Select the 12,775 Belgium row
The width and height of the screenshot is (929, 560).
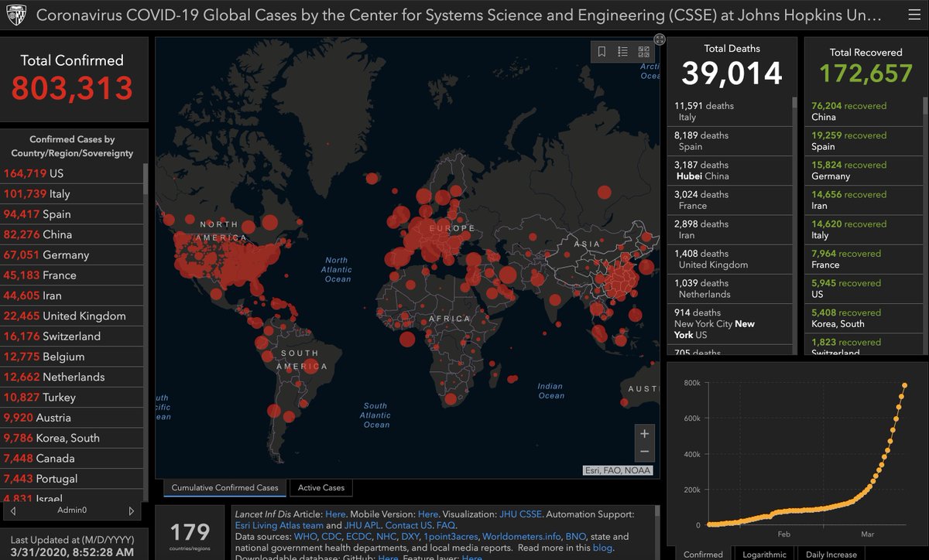point(71,357)
